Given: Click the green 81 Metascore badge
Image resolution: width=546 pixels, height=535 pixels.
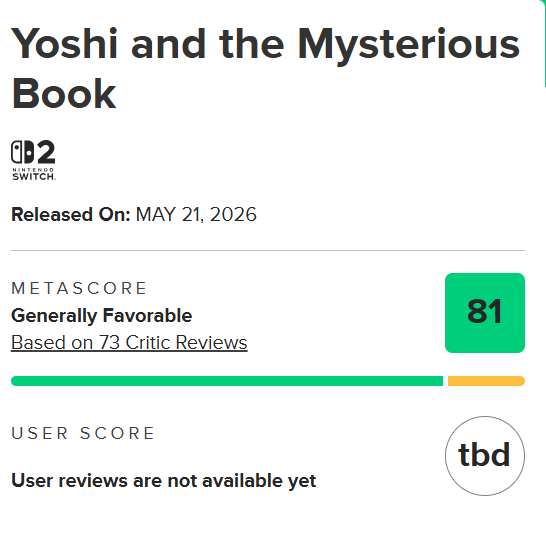Looking at the screenshot, I should pyautogui.click(x=485, y=313).
